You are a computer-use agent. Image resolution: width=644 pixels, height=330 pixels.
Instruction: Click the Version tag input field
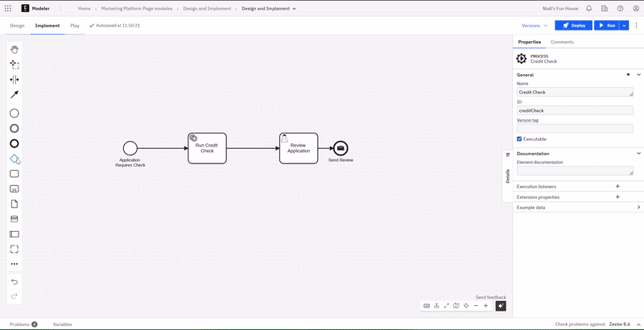pos(575,128)
